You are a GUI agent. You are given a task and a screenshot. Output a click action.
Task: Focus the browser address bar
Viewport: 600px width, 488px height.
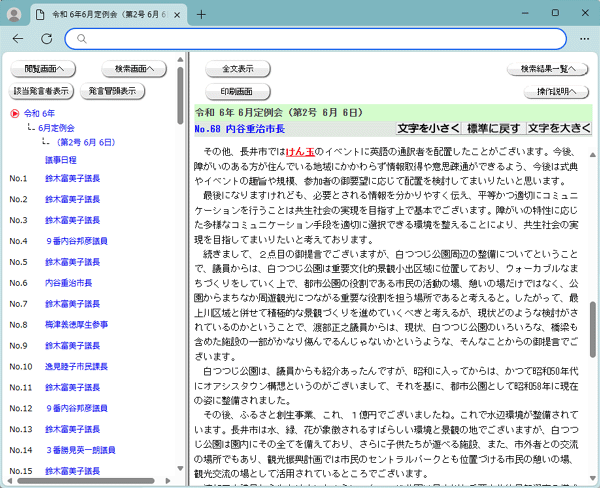tap(316, 39)
